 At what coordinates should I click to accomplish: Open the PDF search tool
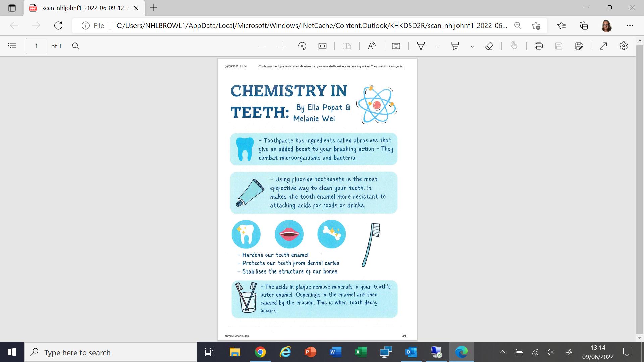76,46
